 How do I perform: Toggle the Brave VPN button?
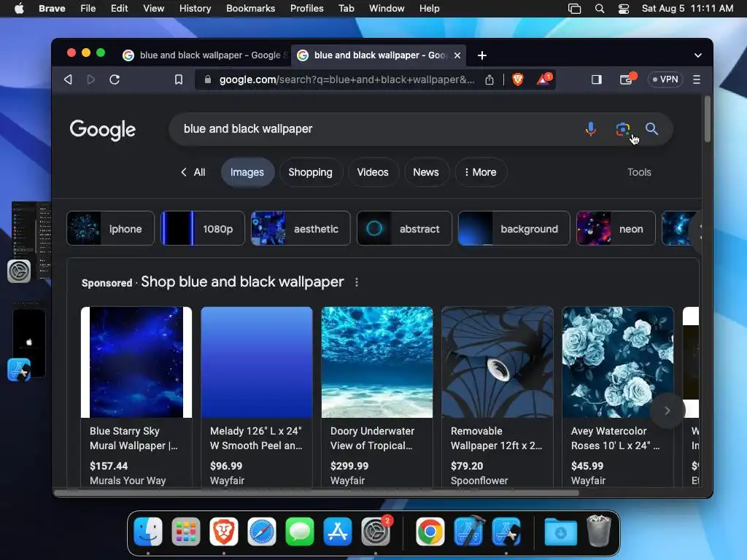[x=665, y=79]
